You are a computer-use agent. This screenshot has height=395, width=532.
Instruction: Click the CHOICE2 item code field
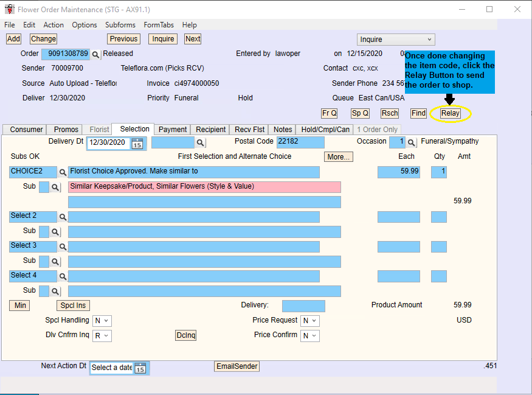[33, 172]
